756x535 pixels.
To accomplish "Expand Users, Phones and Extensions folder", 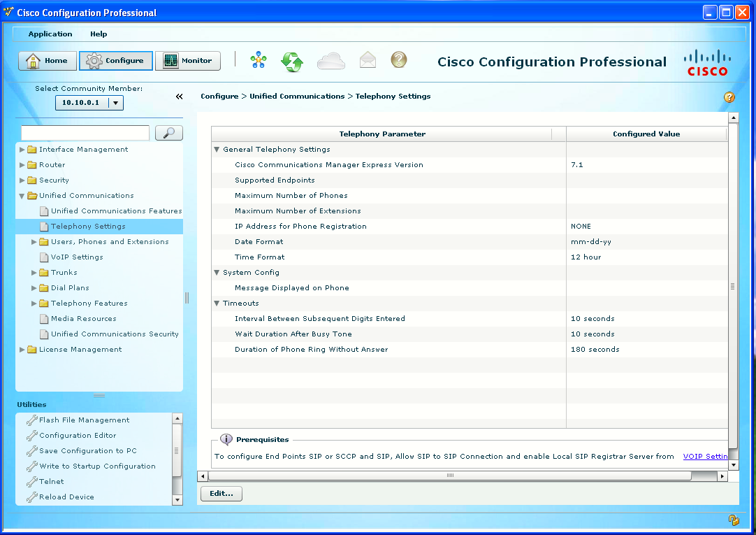I will click(x=34, y=242).
